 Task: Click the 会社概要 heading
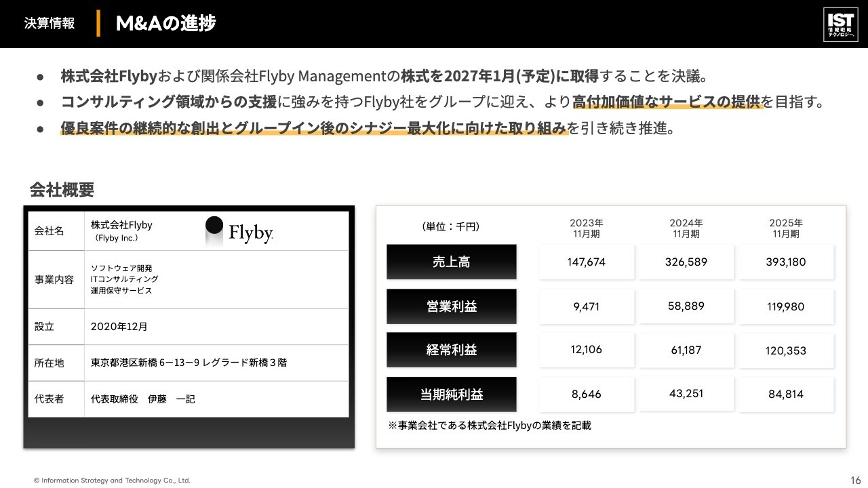point(62,190)
